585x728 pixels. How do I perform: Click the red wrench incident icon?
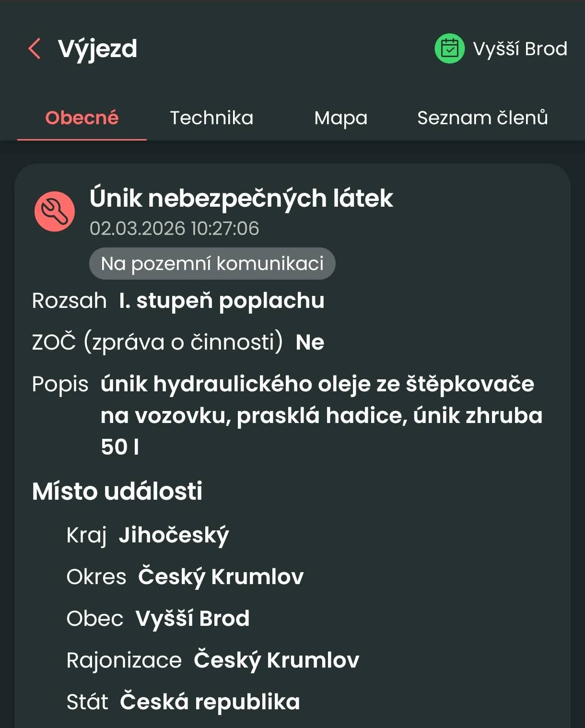[x=55, y=211]
